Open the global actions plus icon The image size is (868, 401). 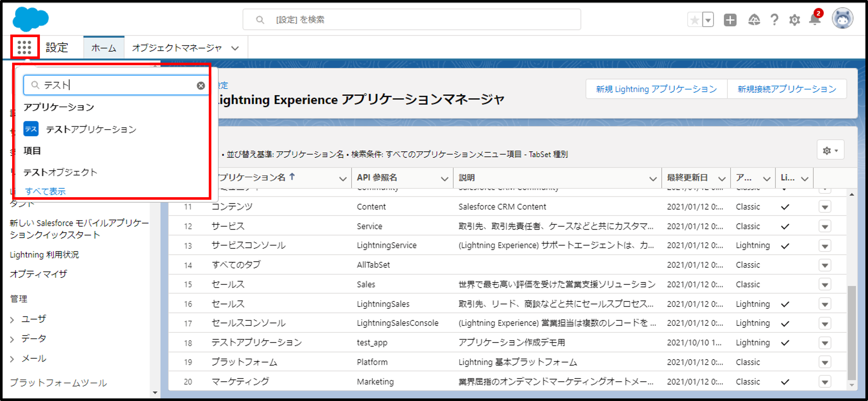[x=730, y=20]
